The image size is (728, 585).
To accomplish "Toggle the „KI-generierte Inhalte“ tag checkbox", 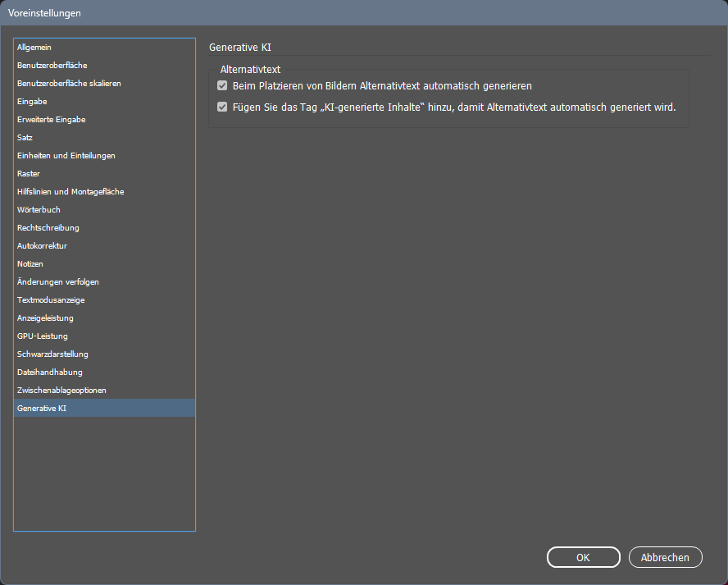I will 222,107.
